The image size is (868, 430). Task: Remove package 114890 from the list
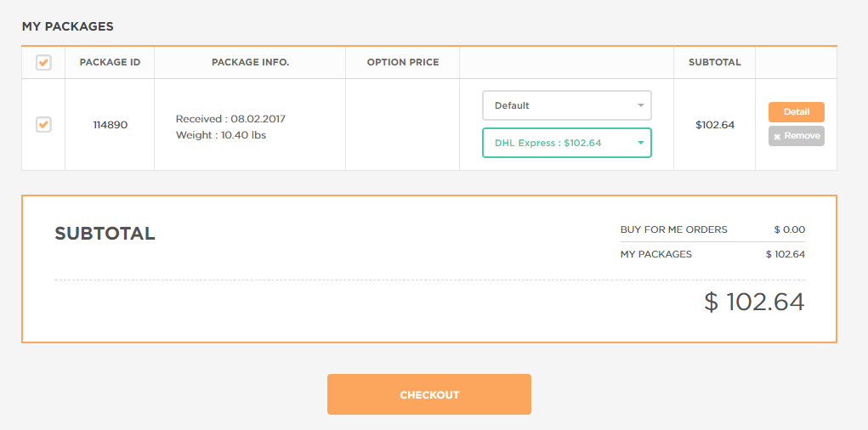click(x=796, y=136)
